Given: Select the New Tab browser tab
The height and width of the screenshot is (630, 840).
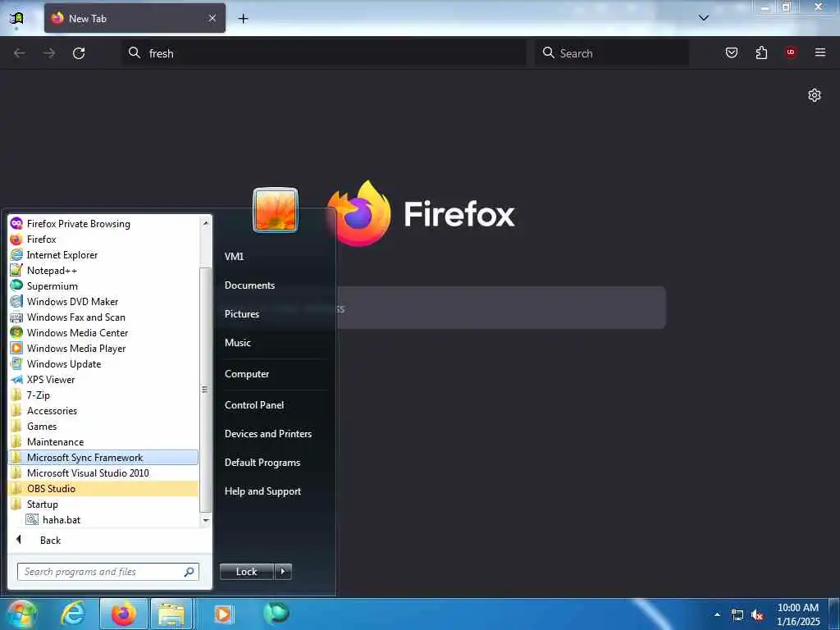Looking at the screenshot, I should click(x=135, y=18).
